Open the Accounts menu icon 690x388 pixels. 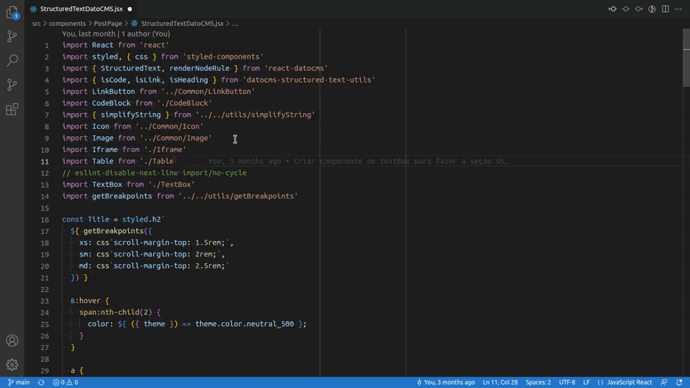(x=12, y=340)
